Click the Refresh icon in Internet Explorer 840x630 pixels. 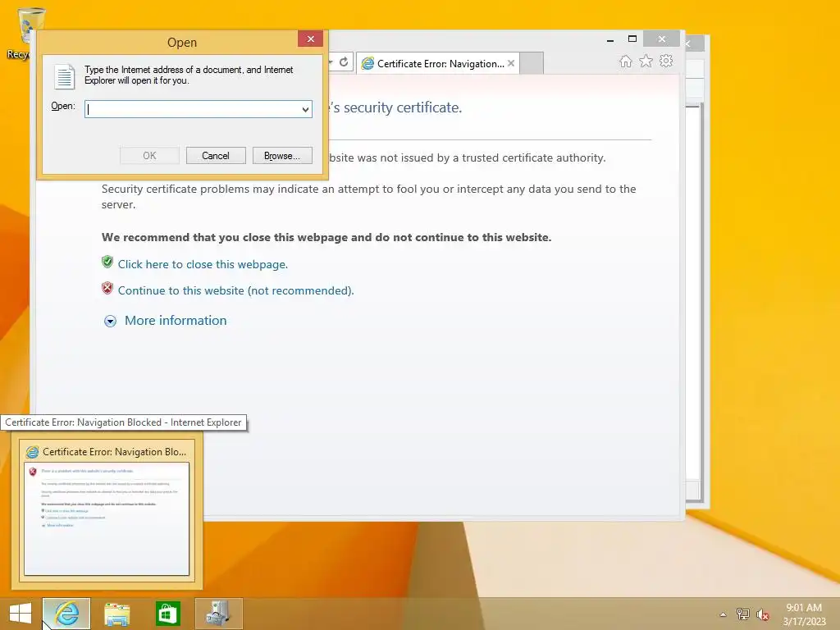pos(344,62)
